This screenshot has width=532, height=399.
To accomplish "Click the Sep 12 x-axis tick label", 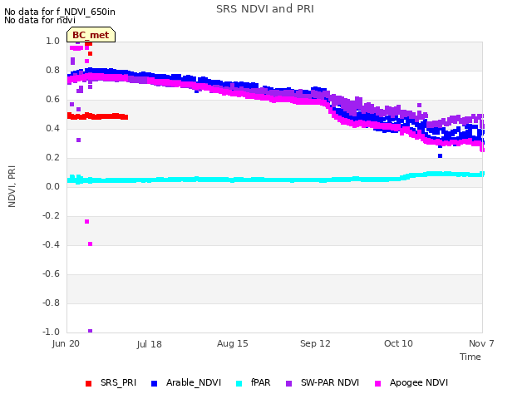I will click(315, 343).
